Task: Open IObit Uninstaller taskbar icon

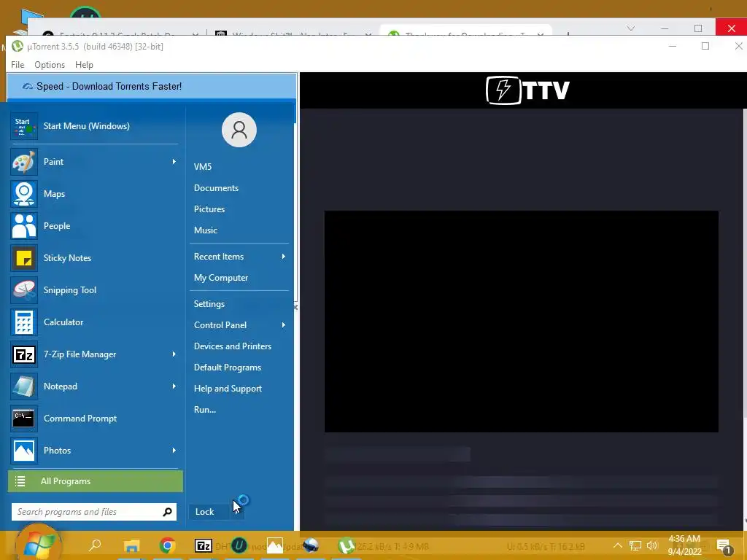Action: [x=239, y=545]
